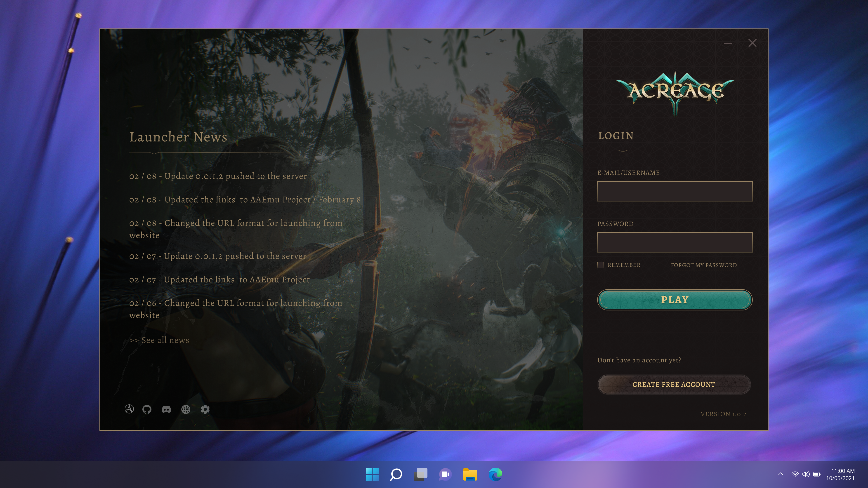This screenshot has height=488, width=868.
Task: Minimize the launcher window
Action: pos(728,43)
